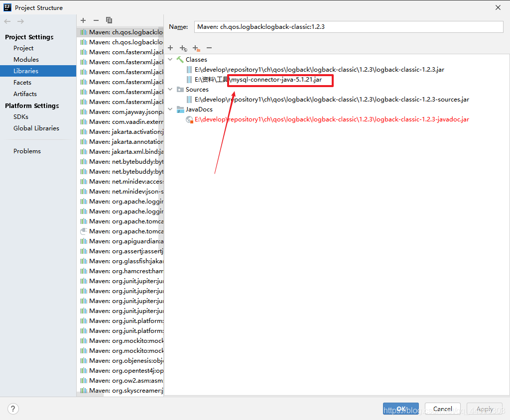Collapse the Classes tree node
The height and width of the screenshot is (420, 510).
pyautogui.click(x=170, y=59)
